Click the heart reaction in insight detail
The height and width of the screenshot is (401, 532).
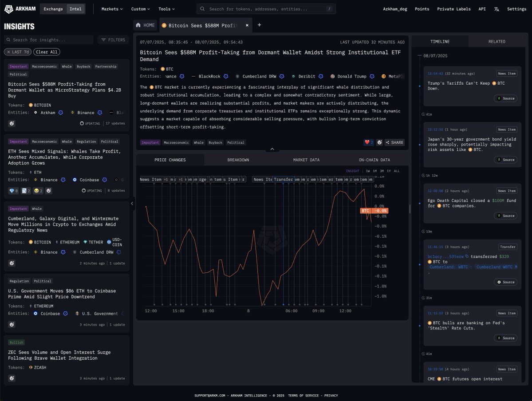coord(369,142)
